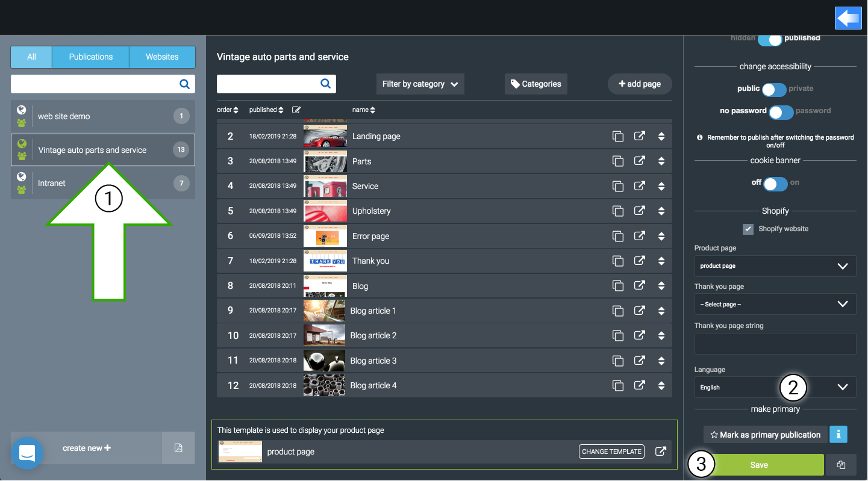This screenshot has width=868, height=481.
Task: Switch to the Publications tab
Action: coord(91,57)
